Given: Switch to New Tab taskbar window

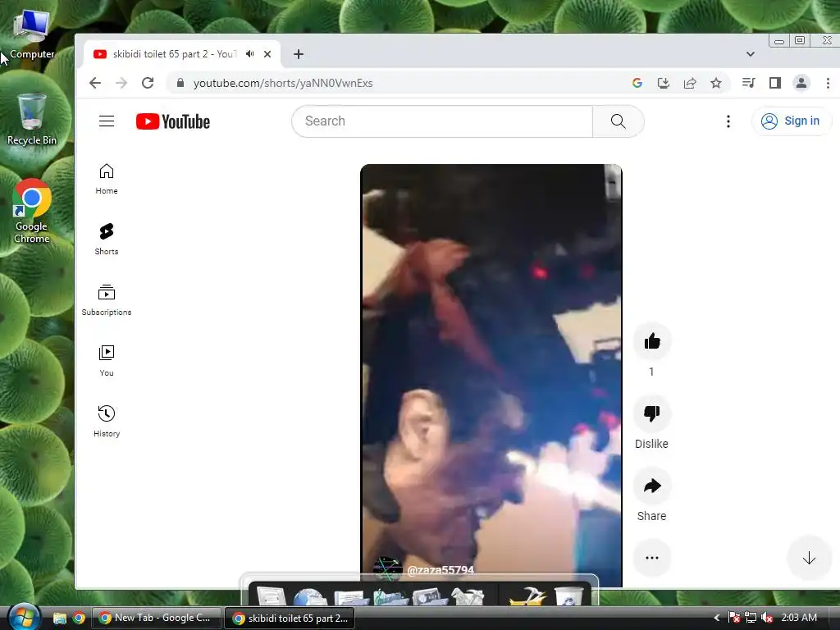Looking at the screenshot, I should click(157, 619).
